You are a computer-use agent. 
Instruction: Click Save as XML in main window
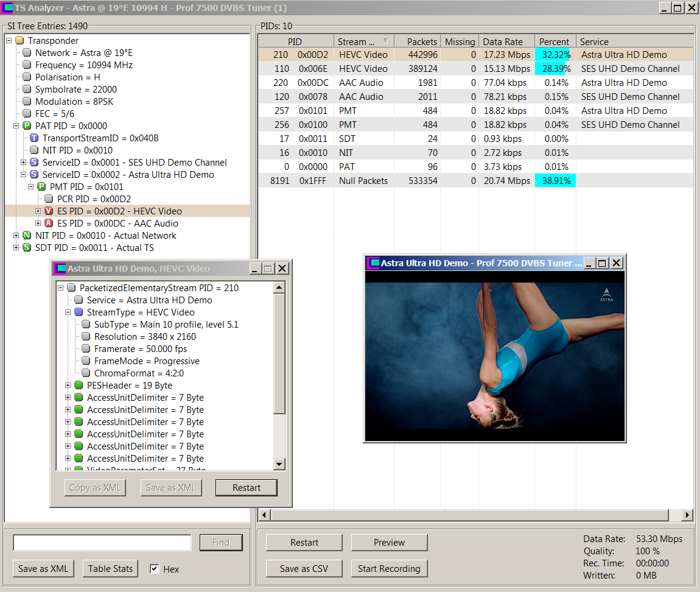[x=43, y=569]
